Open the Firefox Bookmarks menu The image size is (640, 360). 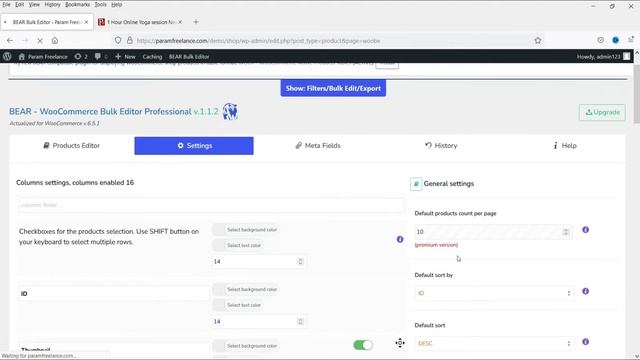tap(77, 4)
